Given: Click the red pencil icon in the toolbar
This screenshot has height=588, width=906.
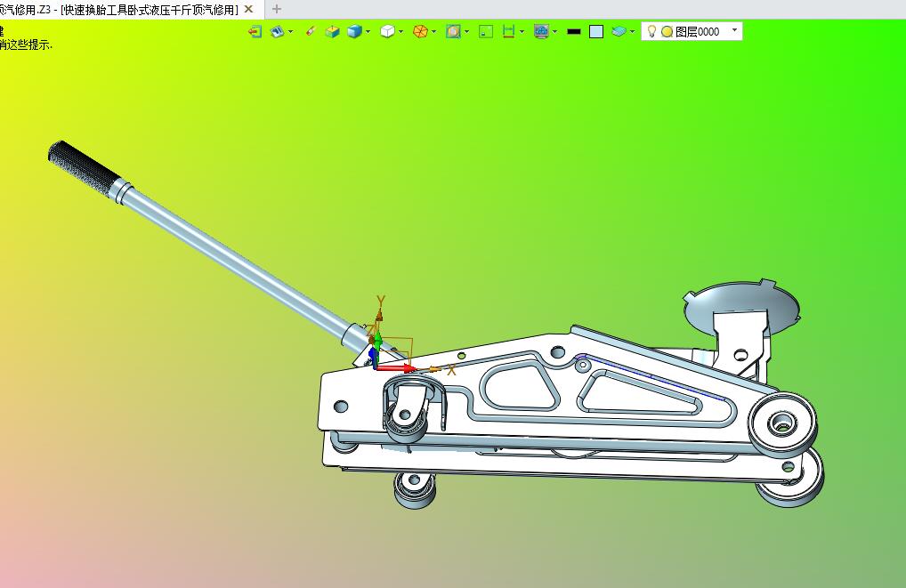Looking at the screenshot, I should click(x=311, y=31).
